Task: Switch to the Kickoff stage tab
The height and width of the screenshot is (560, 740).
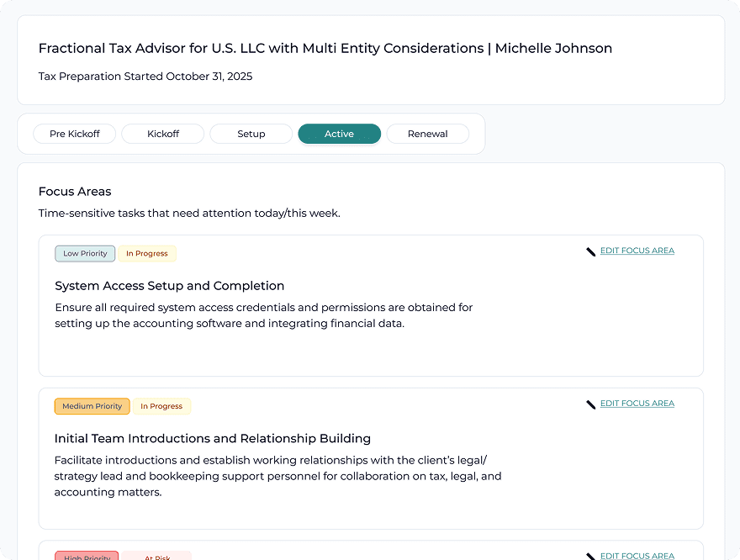Action: pyautogui.click(x=163, y=134)
